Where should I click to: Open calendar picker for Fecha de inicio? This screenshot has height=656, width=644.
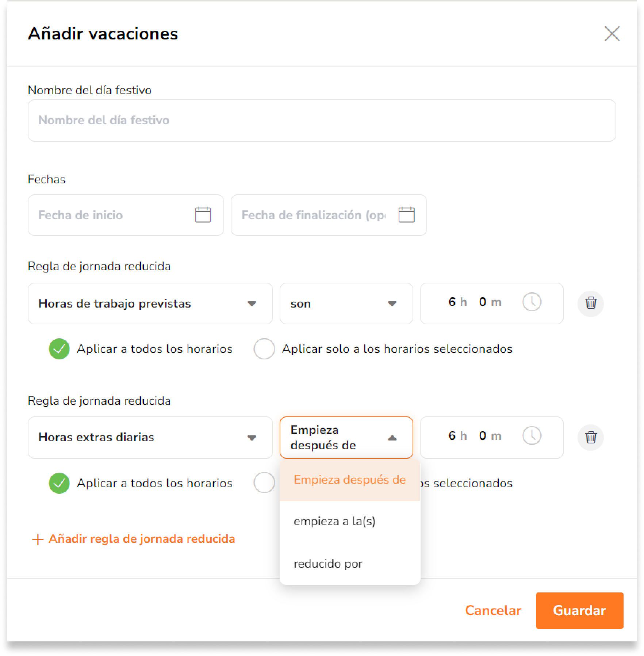pyautogui.click(x=203, y=215)
